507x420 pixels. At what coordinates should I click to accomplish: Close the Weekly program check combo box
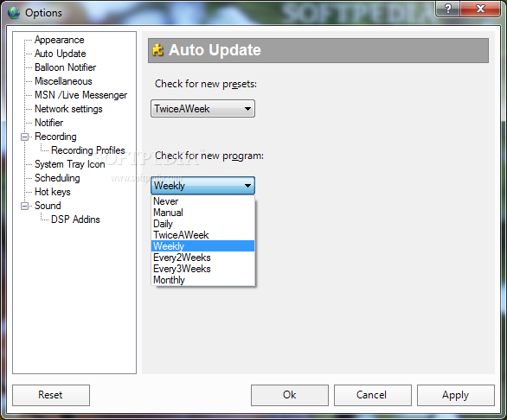(x=202, y=186)
